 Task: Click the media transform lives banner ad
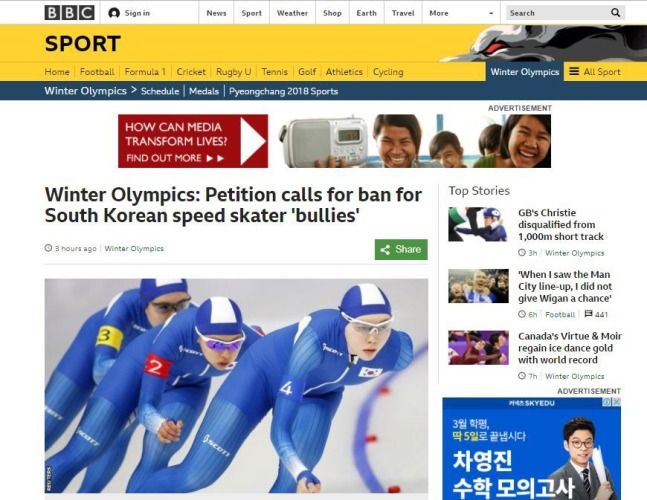point(334,141)
